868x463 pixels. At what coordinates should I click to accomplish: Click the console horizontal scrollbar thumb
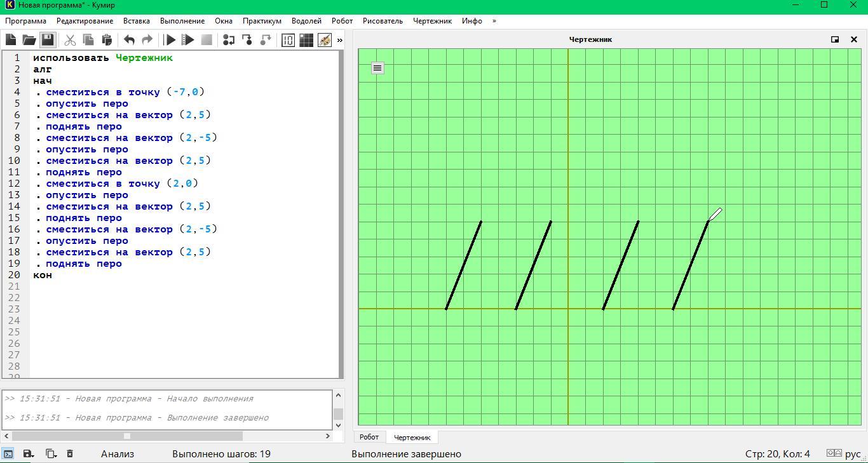pos(127,436)
